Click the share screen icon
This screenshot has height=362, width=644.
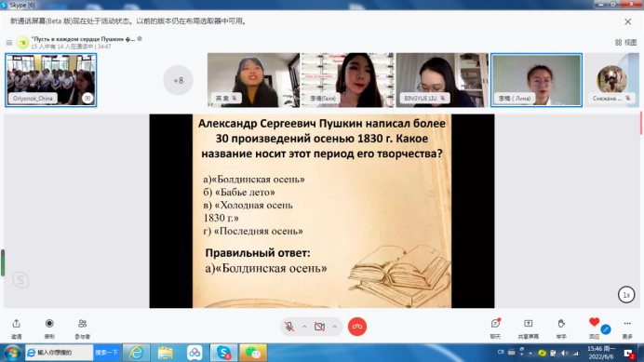pos(529,324)
